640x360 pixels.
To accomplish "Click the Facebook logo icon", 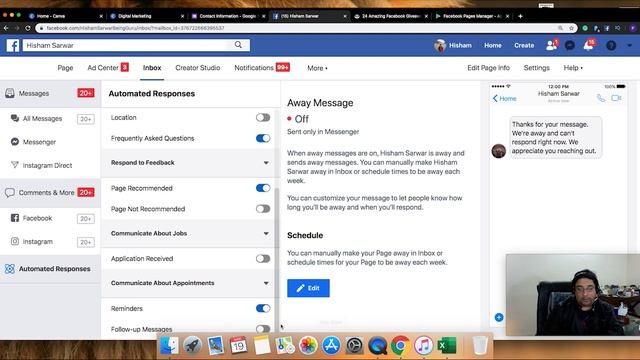I will pyautogui.click(x=13, y=45).
